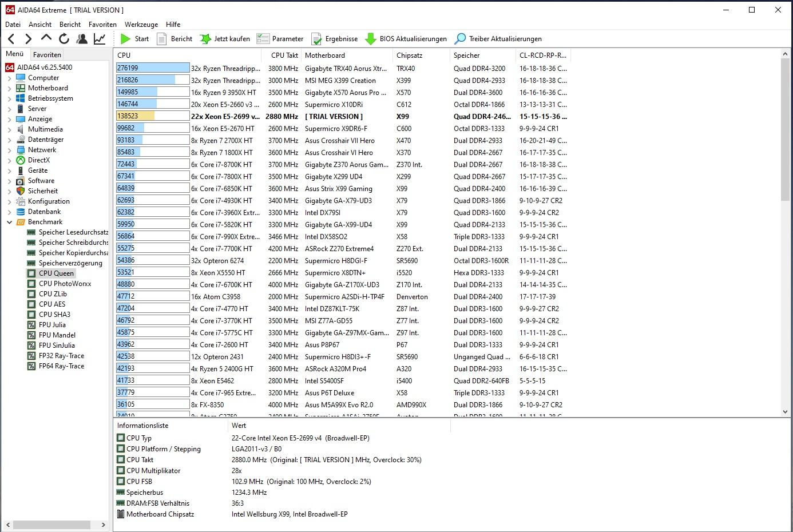This screenshot has width=793, height=532.
Task: Sort by Chipsatz column header
Action: [422, 55]
